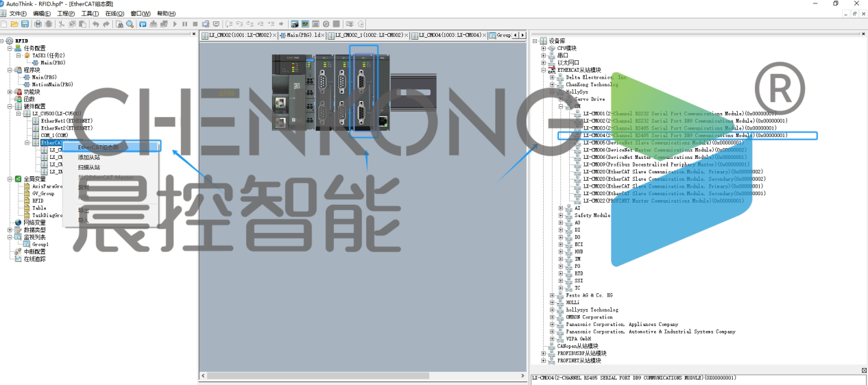868x385 pixels.
Task: Expand the 功能块 tree node
Action: [x=10, y=92]
